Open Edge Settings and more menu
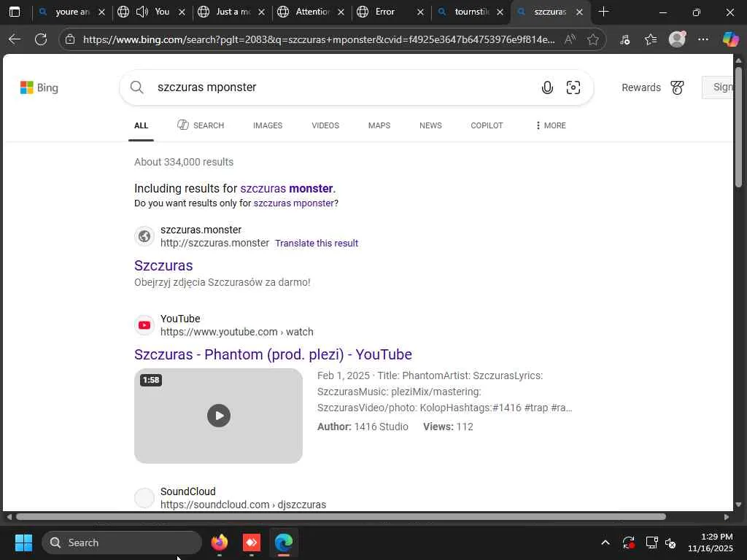The image size is (747, 560). 703,39
